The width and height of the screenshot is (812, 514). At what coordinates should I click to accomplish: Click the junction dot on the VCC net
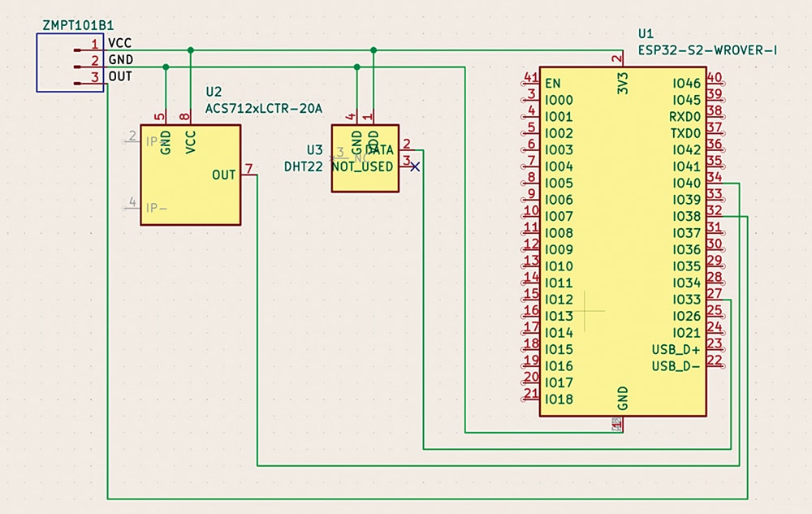191,49
